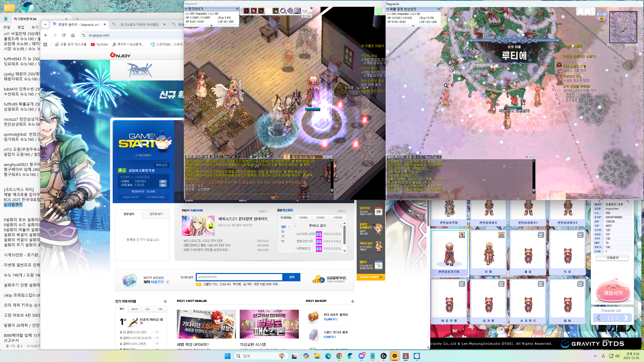
Task: Open the minimap magnifier search icon
Action: coord(608,45)
